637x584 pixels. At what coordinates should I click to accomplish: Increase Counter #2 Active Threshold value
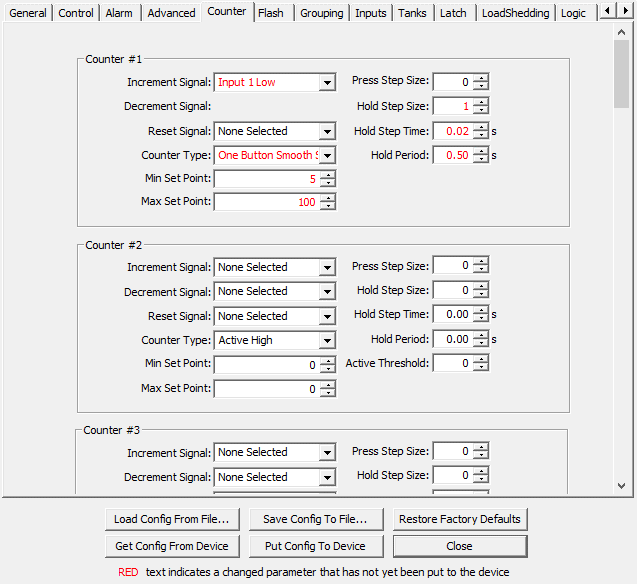481,360
